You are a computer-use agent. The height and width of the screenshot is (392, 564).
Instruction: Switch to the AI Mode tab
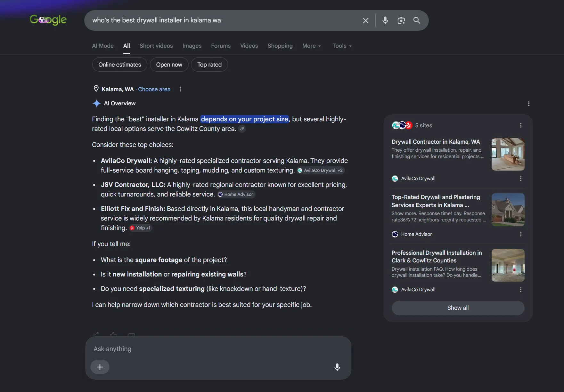103,46
